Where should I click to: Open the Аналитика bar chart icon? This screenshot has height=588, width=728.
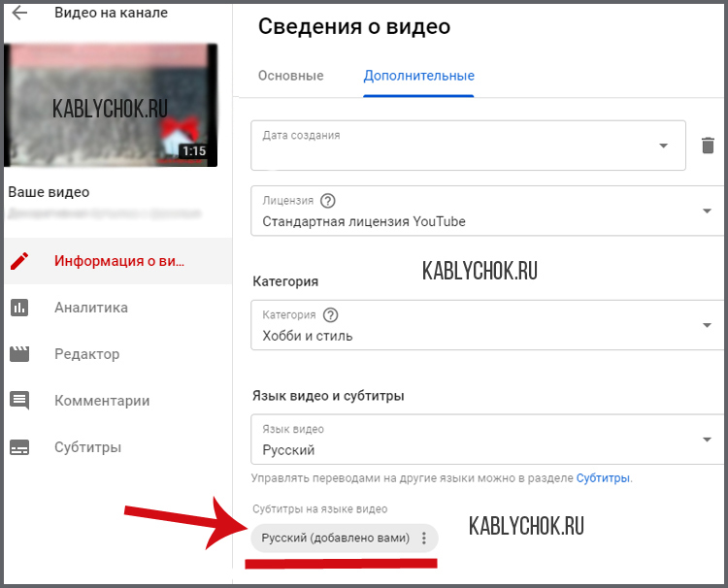(x=19, y=308)
